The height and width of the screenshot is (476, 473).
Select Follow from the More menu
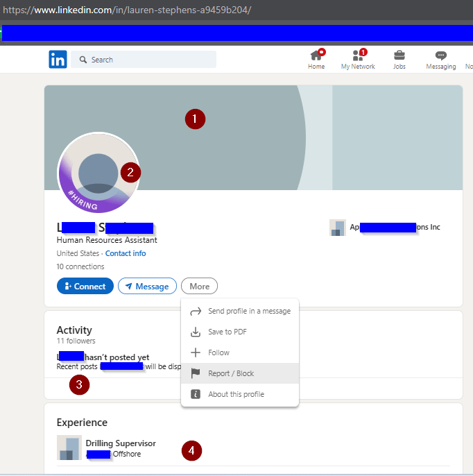(x=218, y=352)
